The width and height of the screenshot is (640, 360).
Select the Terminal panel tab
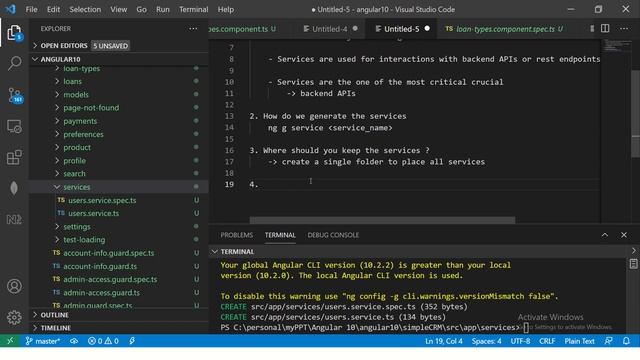pyautogui.click(x=280, y=235)
